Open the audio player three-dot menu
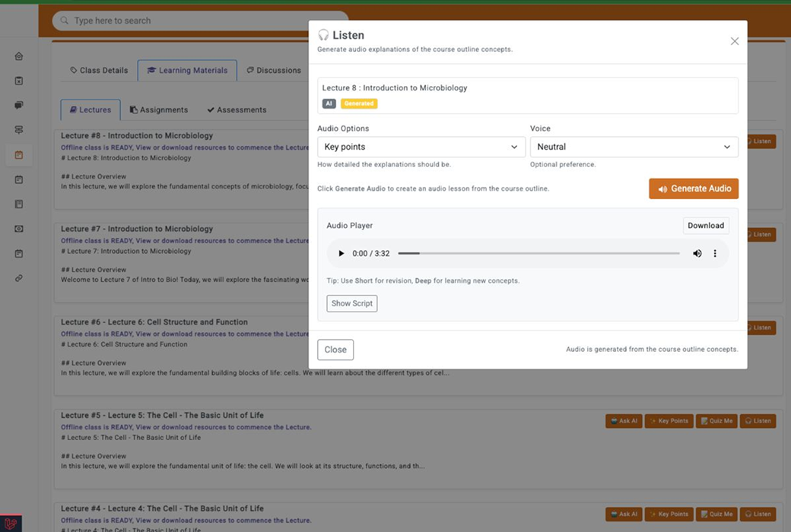The image size is (791, 532). pyautogui.click(x=715, y=254)
